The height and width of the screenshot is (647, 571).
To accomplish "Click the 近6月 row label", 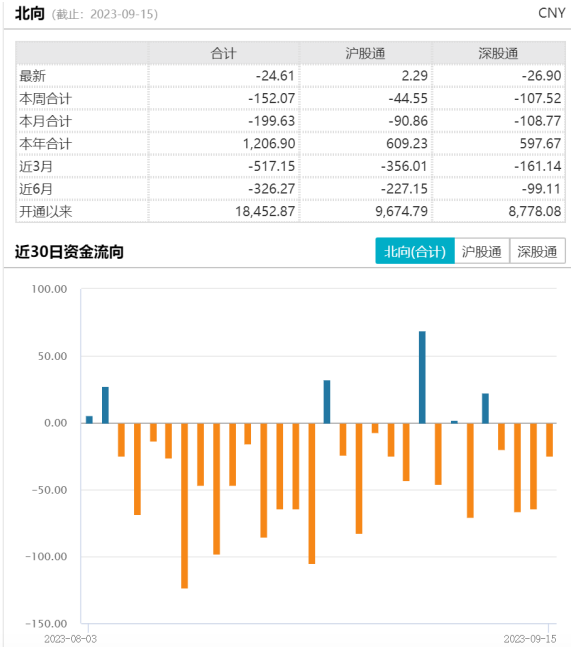I will [36, 189].
